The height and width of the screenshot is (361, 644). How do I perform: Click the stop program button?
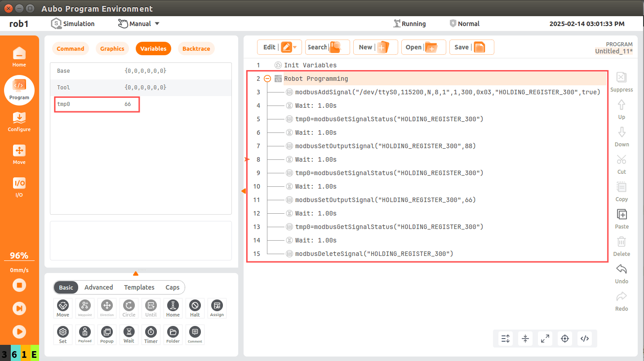19,285
